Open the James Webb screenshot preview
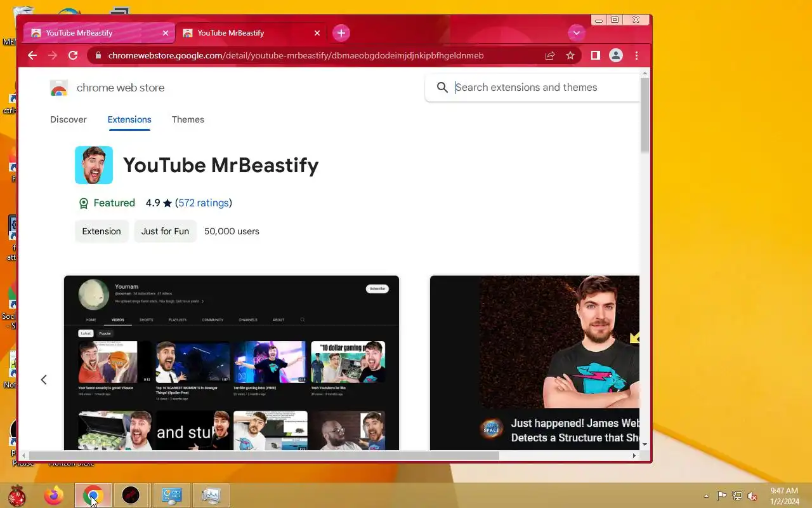 point(535,363)
